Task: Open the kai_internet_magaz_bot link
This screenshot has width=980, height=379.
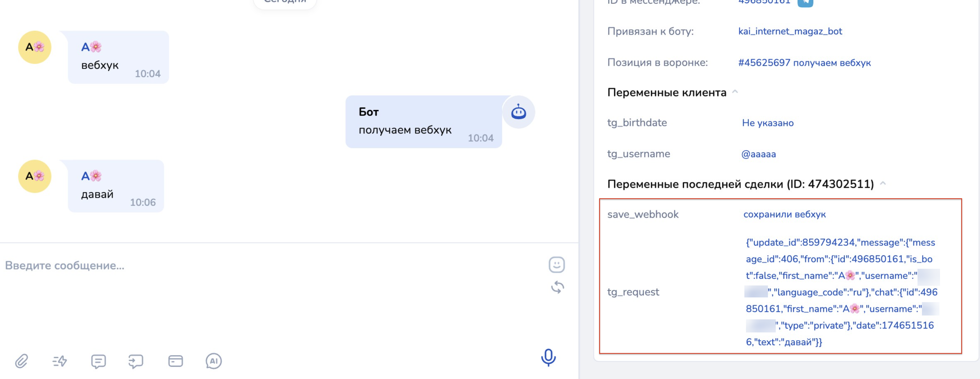Action: point(790,31)
